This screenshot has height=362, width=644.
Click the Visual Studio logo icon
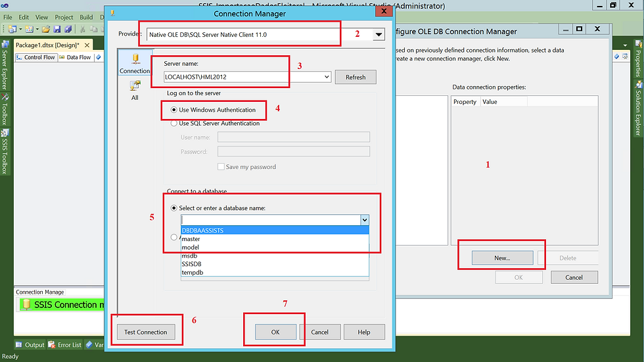point(5,5)
